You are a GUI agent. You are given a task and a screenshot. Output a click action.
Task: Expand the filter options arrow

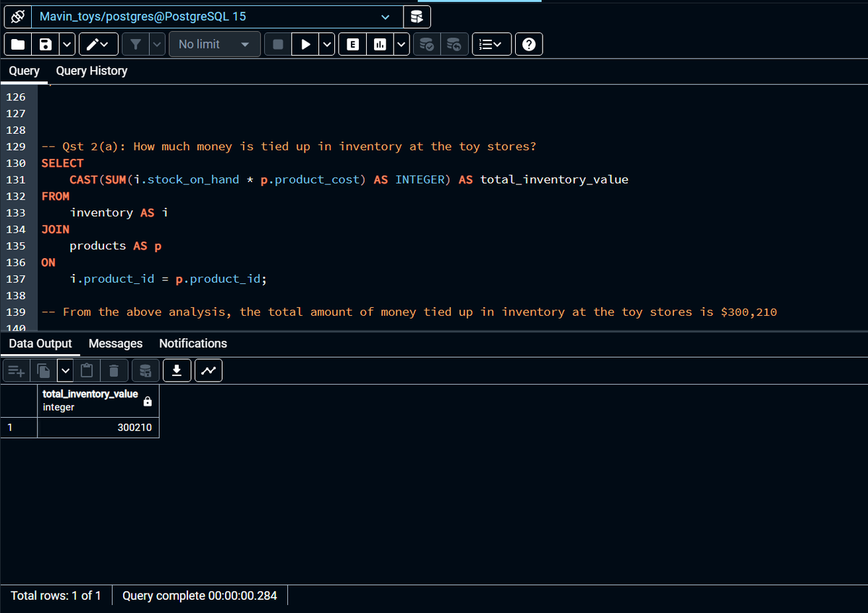coord(158,45)
